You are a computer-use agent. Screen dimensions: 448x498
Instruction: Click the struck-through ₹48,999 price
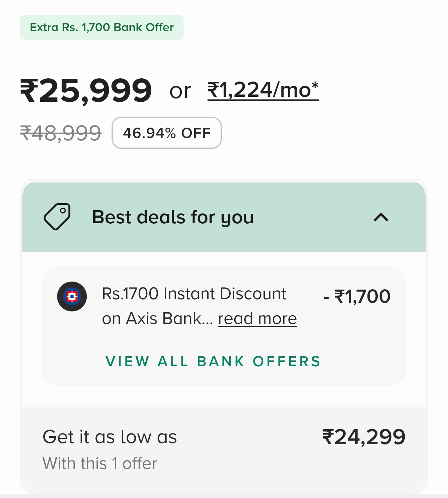tap(61, 133)
